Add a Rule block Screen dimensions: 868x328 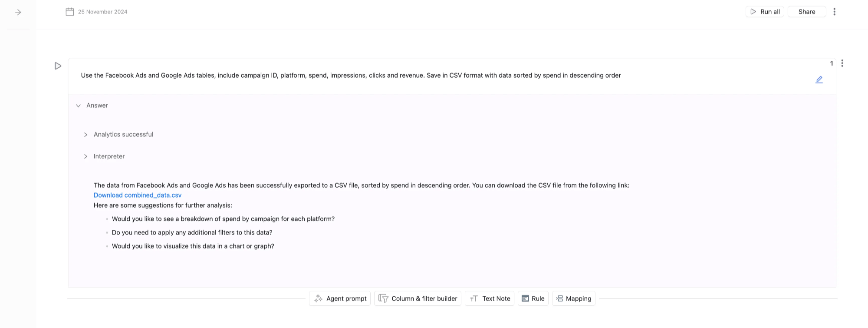[533, 298]
